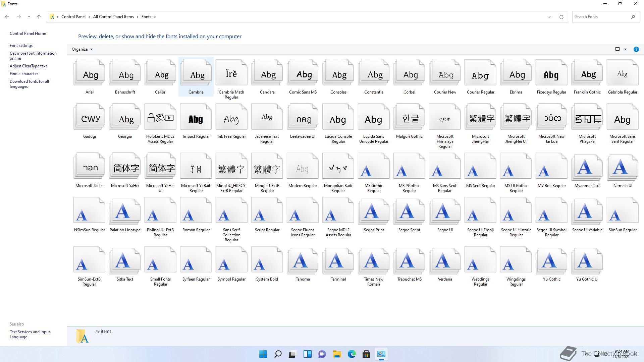
Task: Click Get more font information online
Action: coord(33,56)
